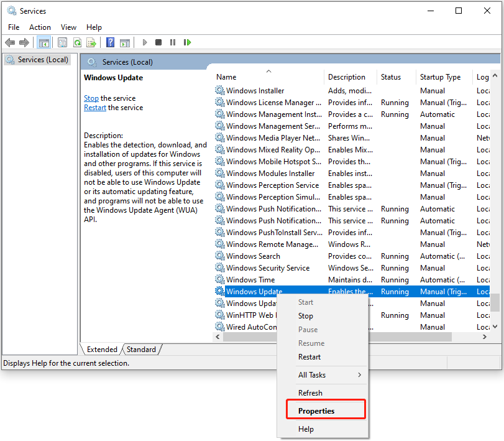
Task: Click the Refresh icon on the toolbar
Action: 76,42
